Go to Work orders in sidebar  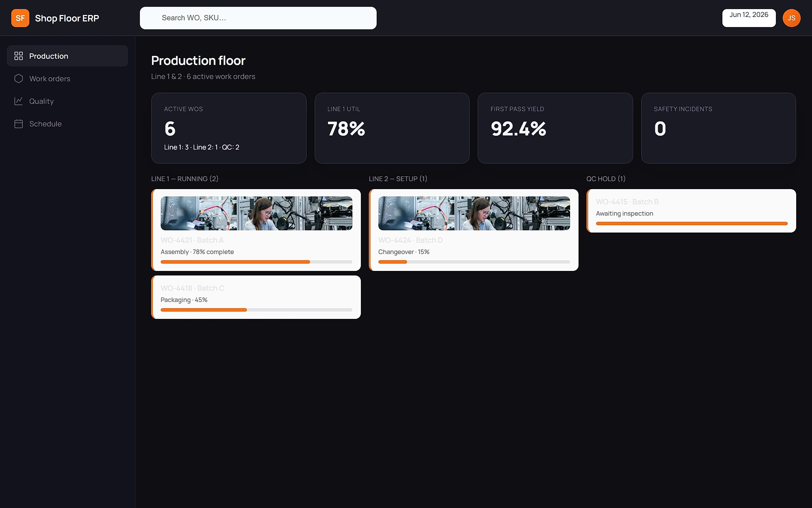(67, 78)
